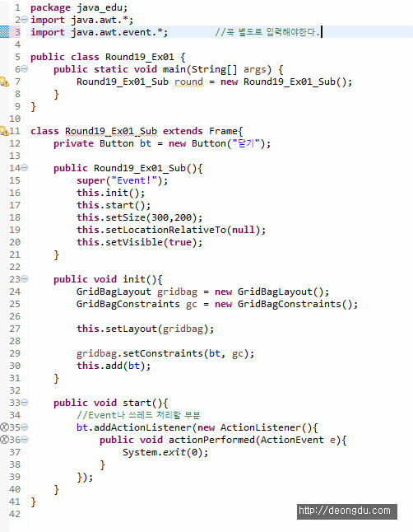The image size is (413, 532).
Task: Collapse the start method fold on line 33
Action: (x=25, y=403)
